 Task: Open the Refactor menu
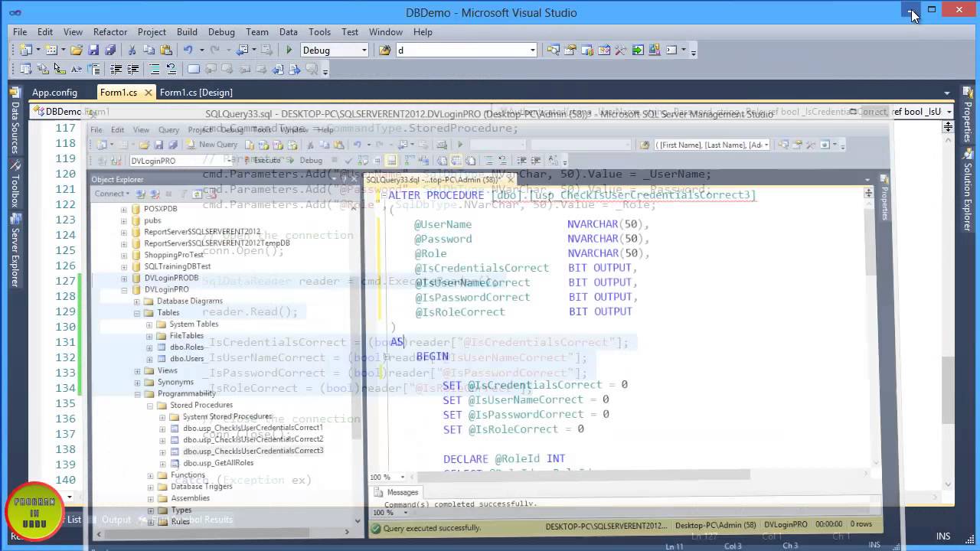pos(110,31)
